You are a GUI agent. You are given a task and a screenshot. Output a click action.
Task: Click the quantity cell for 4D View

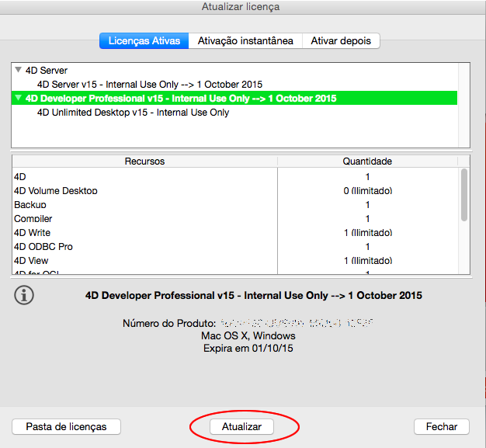pyautogui.click(x=367, y=260)
